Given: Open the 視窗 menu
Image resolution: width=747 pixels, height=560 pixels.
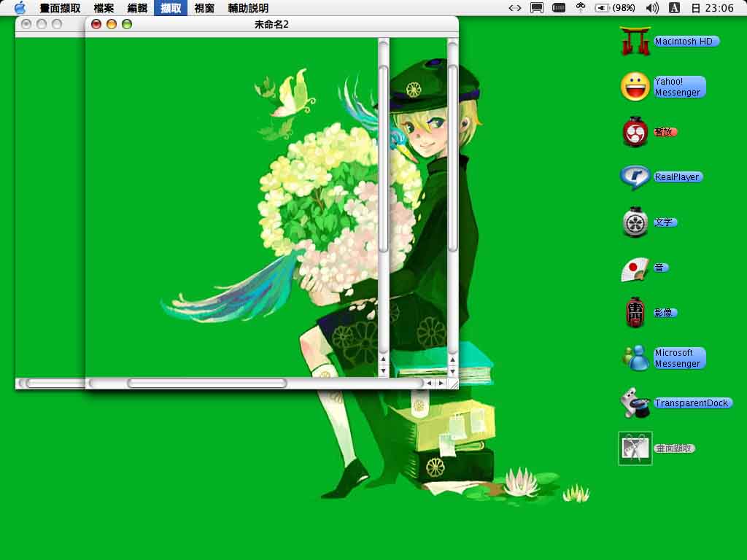Looking at the screenshot, I should [x=204, y=8].
